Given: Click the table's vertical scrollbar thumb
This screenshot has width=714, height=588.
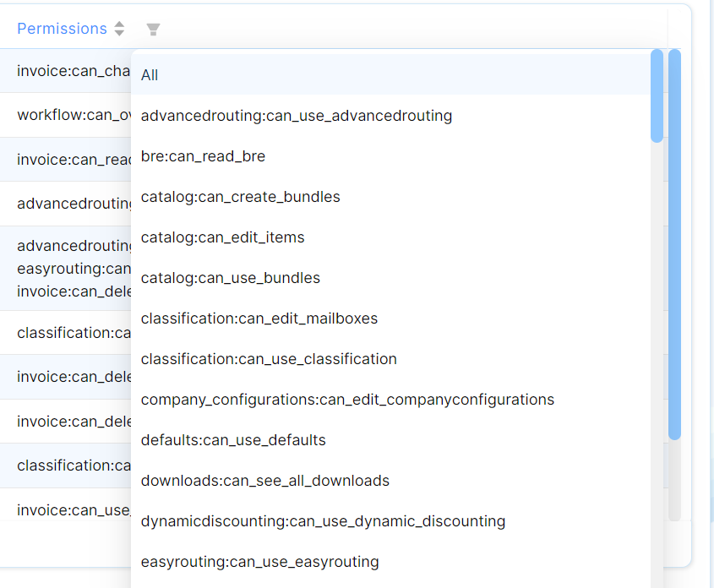Looking at the screenshot, I should 674,245.
